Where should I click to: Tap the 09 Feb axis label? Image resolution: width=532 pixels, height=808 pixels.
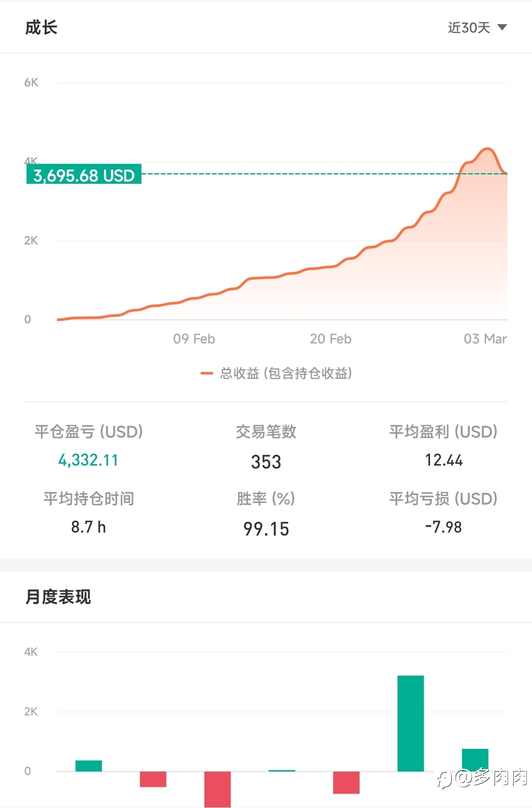click(194, 339)
